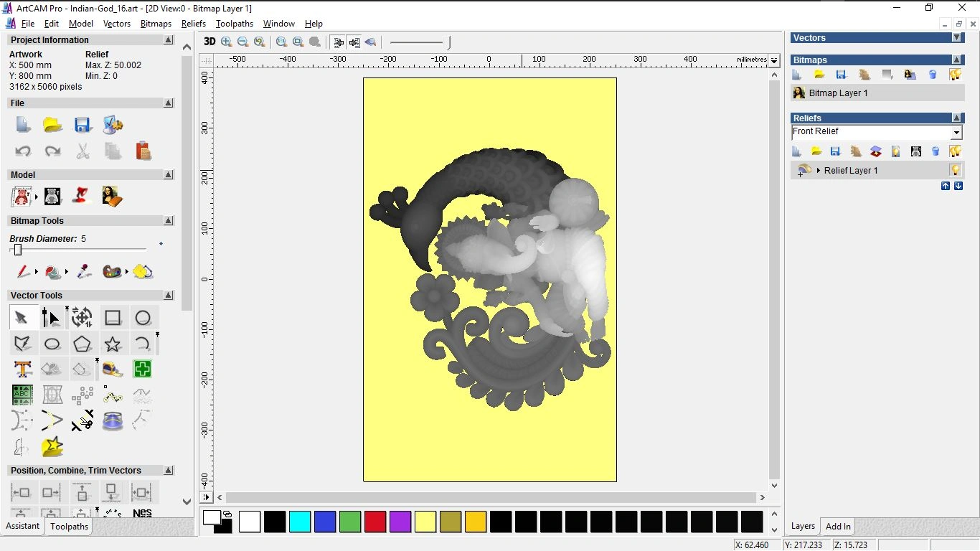Pick the cyan color swatch
This screenshot has height=551, width=980.
pos(300,522)
